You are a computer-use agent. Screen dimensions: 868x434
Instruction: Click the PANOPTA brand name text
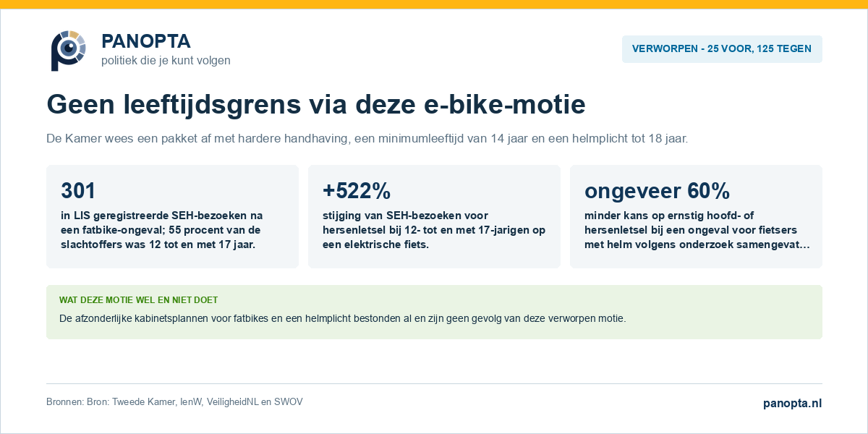146,41
